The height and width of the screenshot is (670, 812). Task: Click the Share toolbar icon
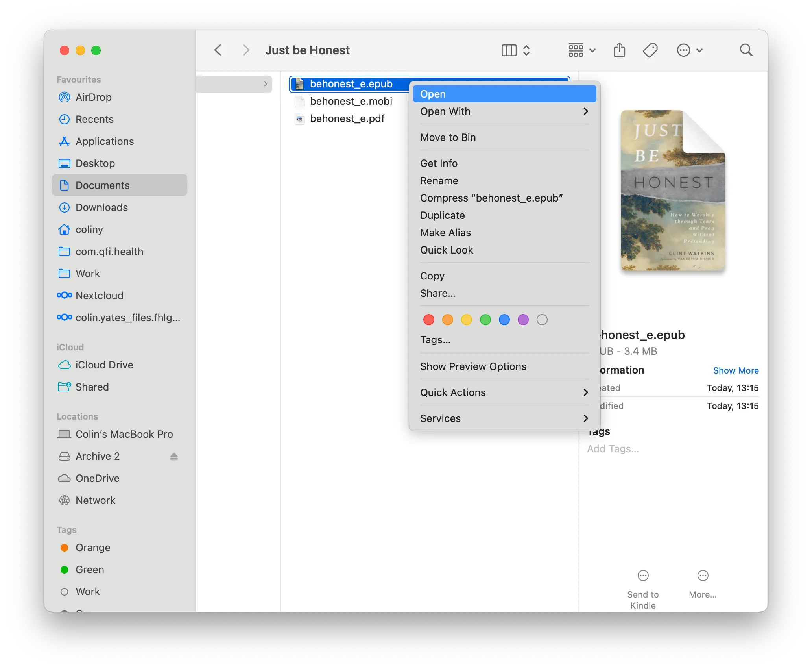pyautogui.click(x=619, y=50)
